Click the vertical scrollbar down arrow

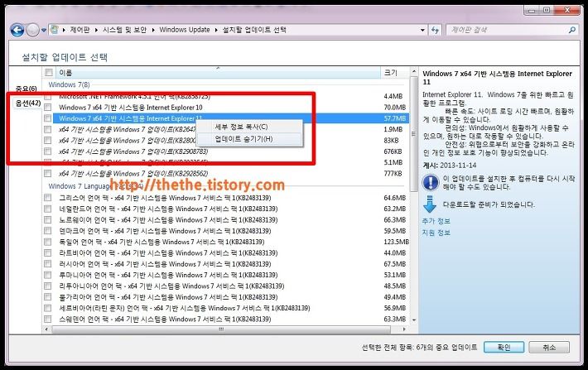(x=414, y=320)
